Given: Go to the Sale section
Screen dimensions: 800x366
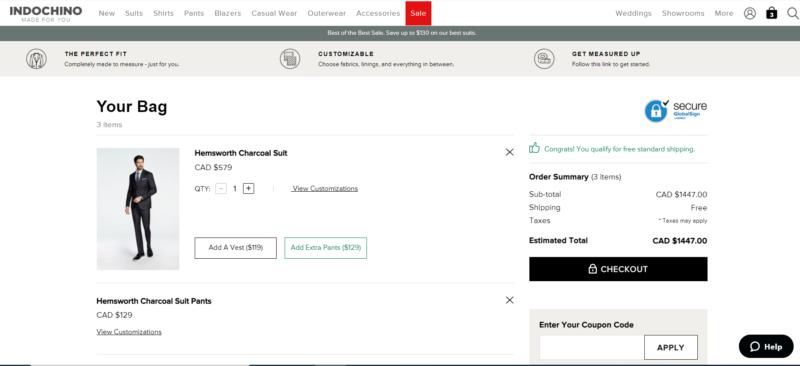Looking at the screenshot, I should [x=418, y=13].
